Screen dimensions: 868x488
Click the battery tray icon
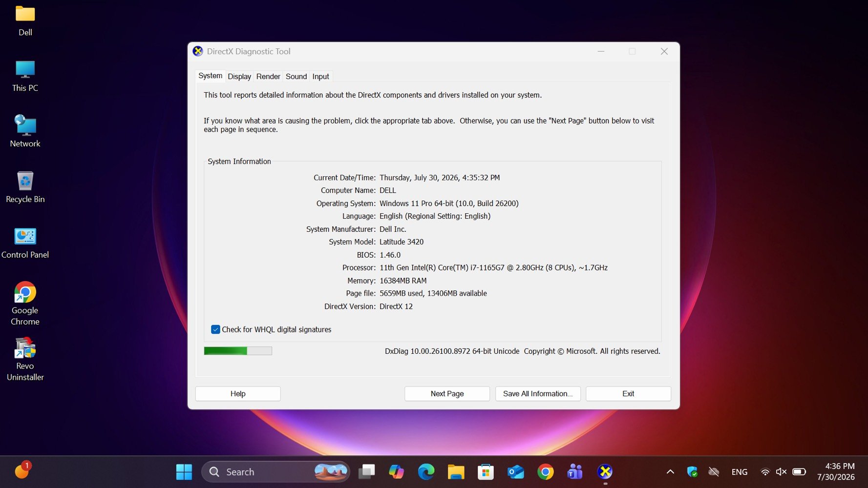click(x=799, y=472)
